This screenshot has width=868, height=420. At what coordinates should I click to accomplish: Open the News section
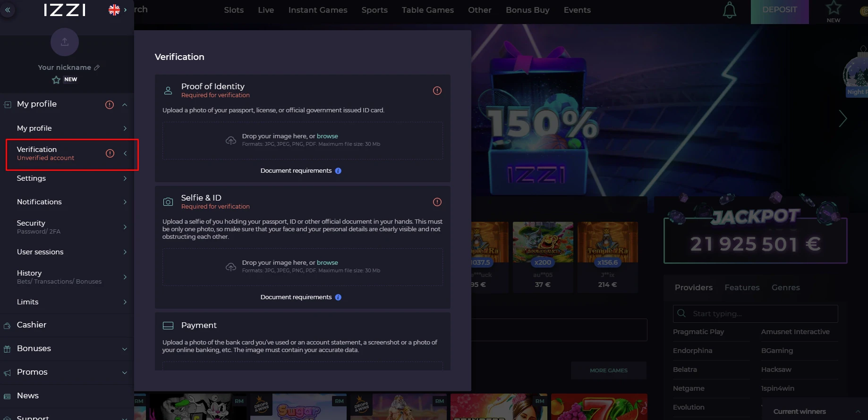click(67, 396)
